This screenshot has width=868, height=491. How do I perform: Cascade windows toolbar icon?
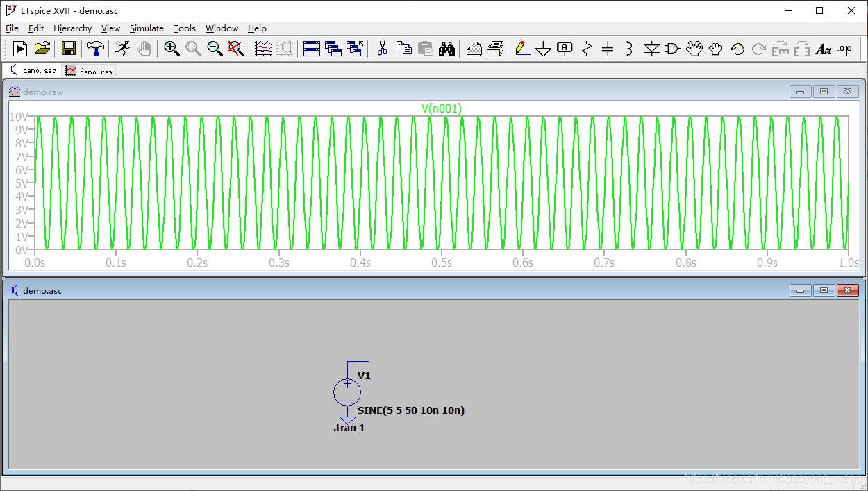(333, 48)
